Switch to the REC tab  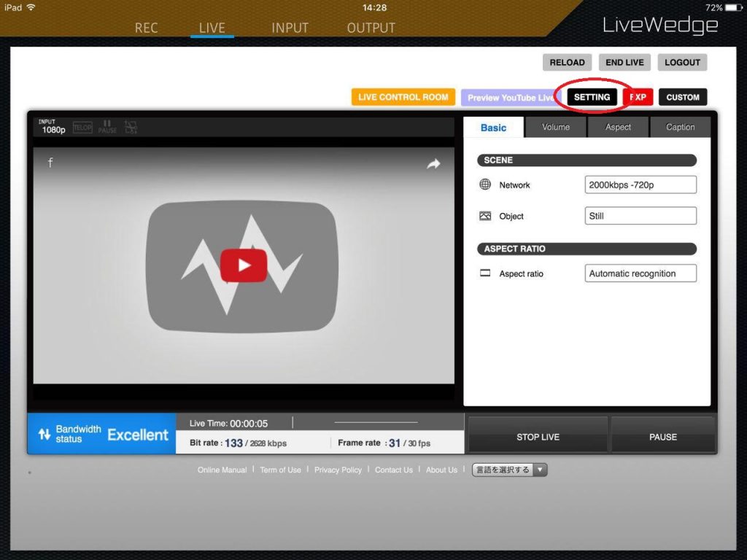(x=146, y=28)
